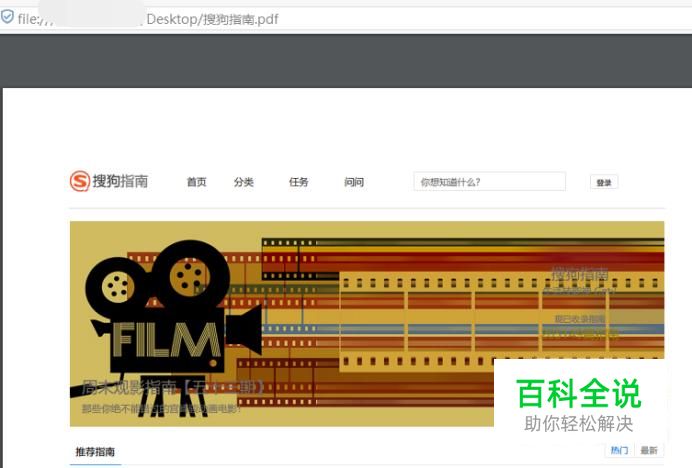The width and height of the screenshot is (692, 468).
Task: Click the shield icon in the address bar
Action: coord(7,17)
